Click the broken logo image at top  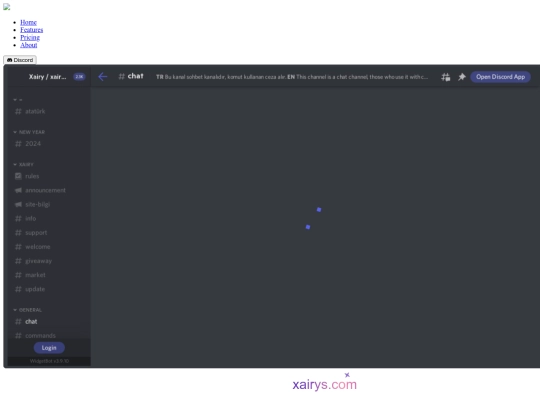(x=7, y=7)
